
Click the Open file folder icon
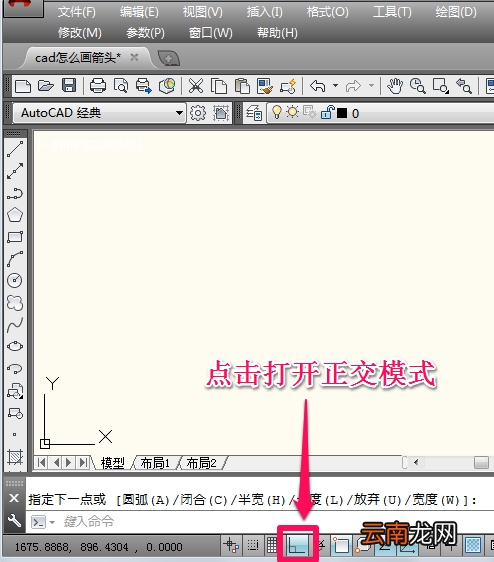[46, 86]
